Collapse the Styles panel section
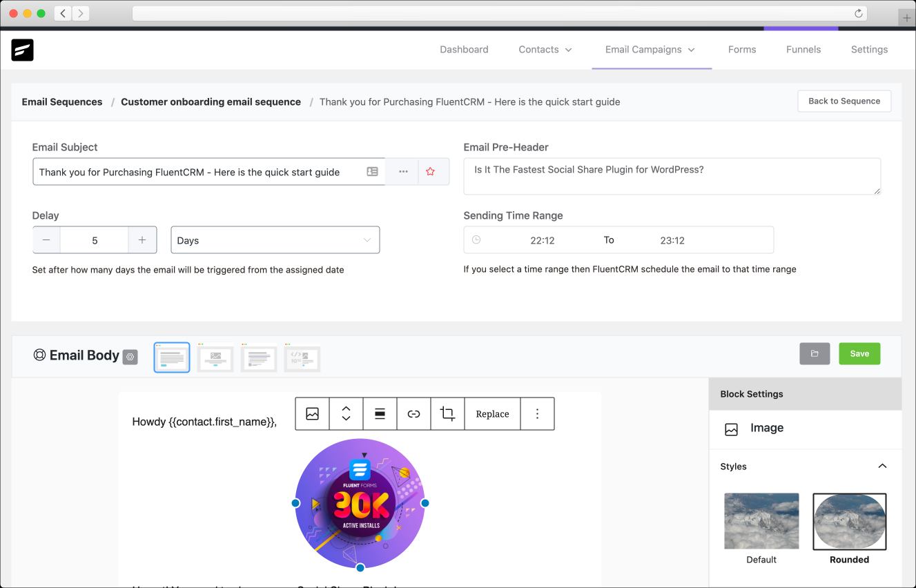The image size is (916, 588). 881,467
